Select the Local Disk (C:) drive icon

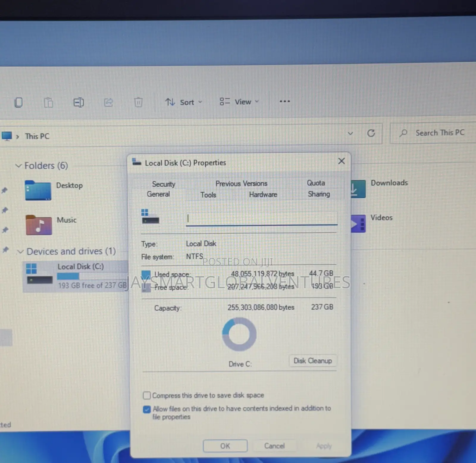coord(40,273)
